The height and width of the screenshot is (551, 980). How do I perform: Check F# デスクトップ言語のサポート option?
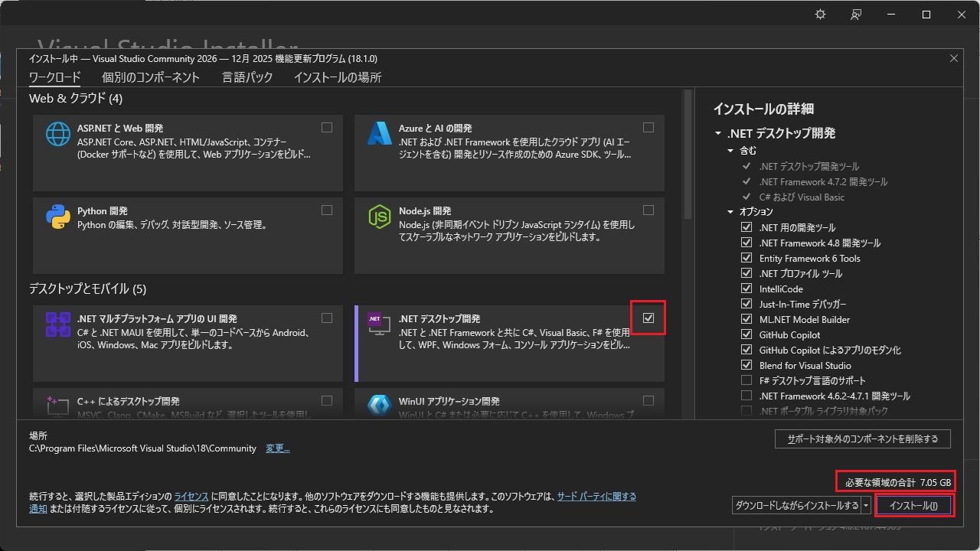click(x=746, y=380)
